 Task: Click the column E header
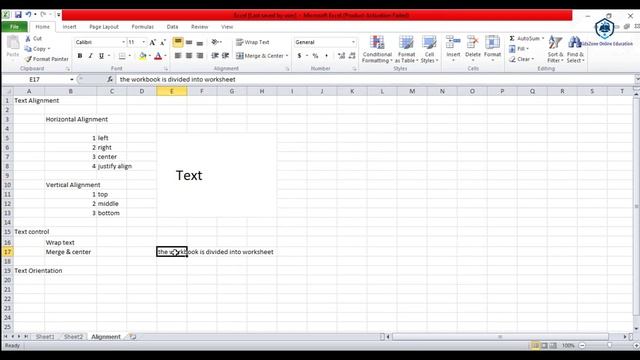[x=171, y=91]
